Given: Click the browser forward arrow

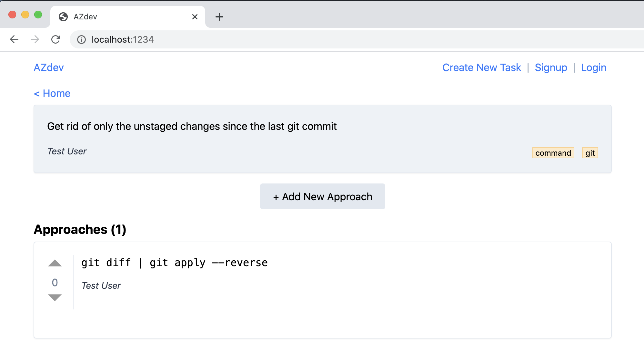Looking at the screenshot, I should (x=35, y=39).
